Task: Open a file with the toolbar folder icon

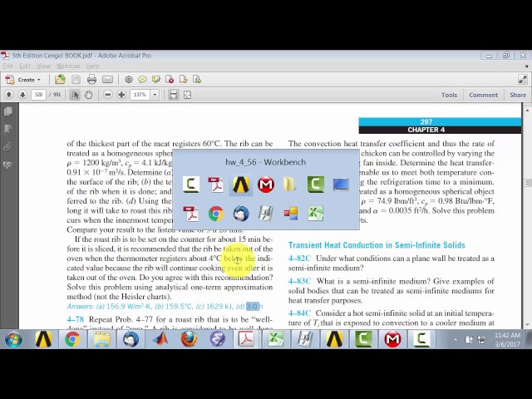Action: (x=60, y=80)
